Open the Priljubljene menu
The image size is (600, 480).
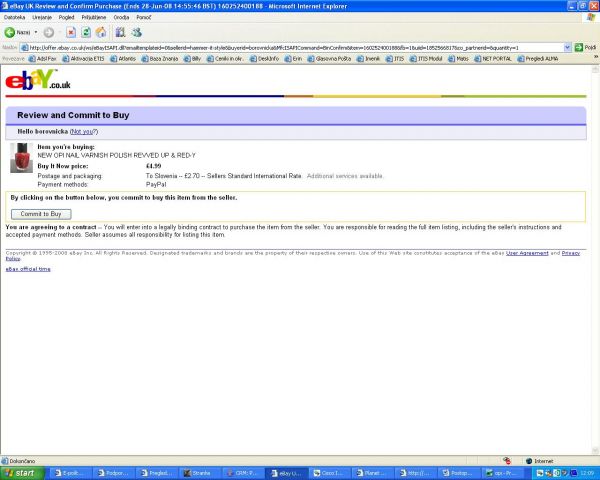[x=94, y=17]
